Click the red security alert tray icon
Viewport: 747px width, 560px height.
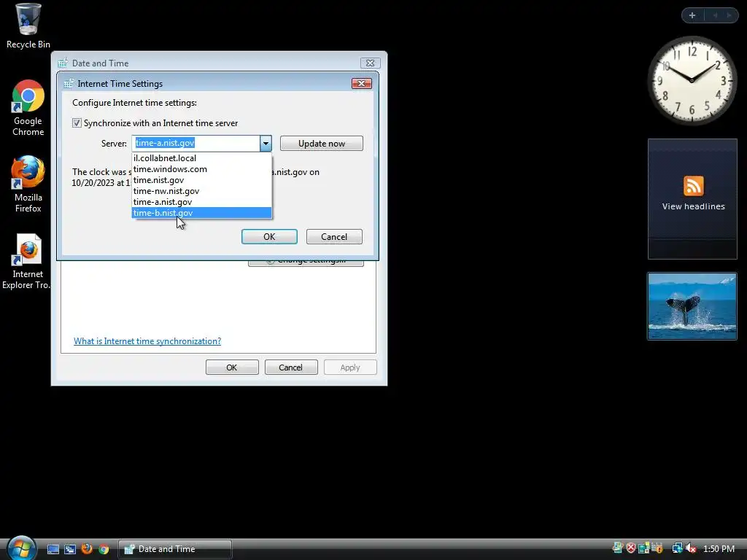[x=631, y=548]
